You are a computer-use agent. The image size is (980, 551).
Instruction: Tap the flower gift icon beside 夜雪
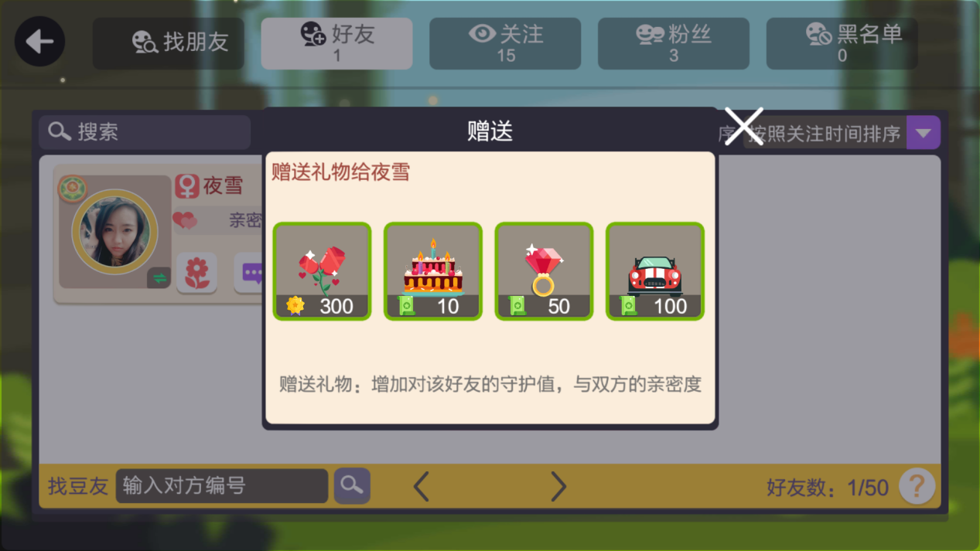pos(197,272)
